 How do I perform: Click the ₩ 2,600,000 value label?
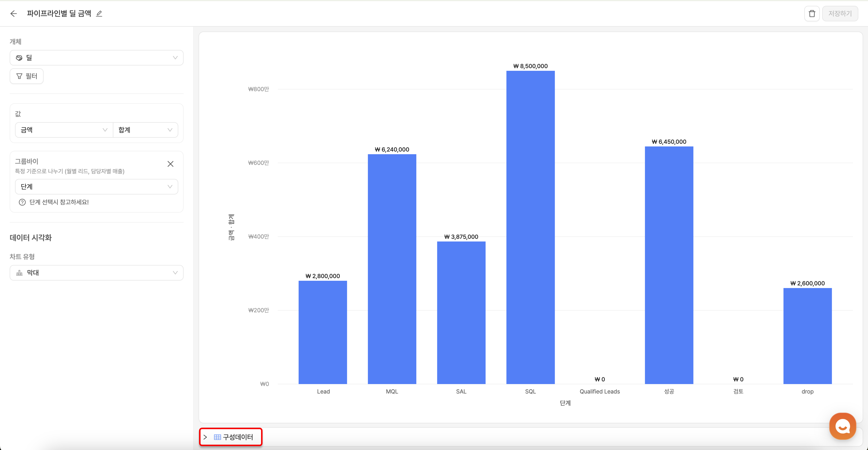pyautogui.click(x=808, y=283)
